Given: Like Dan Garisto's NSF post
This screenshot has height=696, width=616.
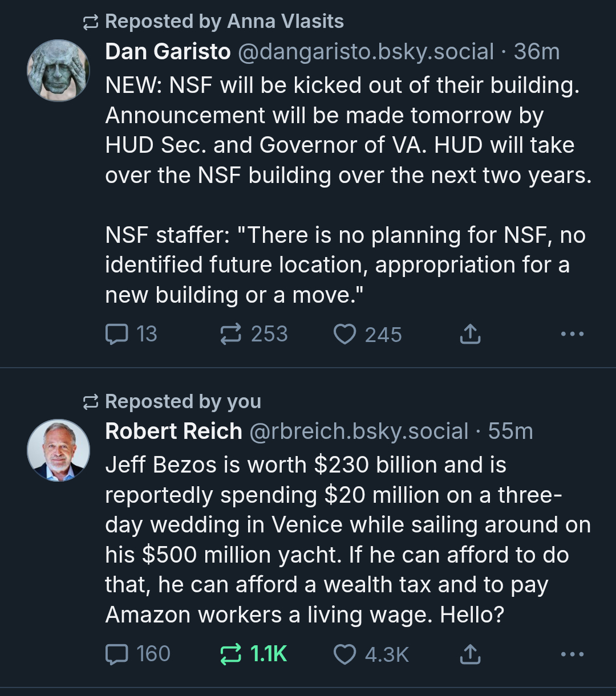Looking at the screenshot, I should tap(345, 334).
